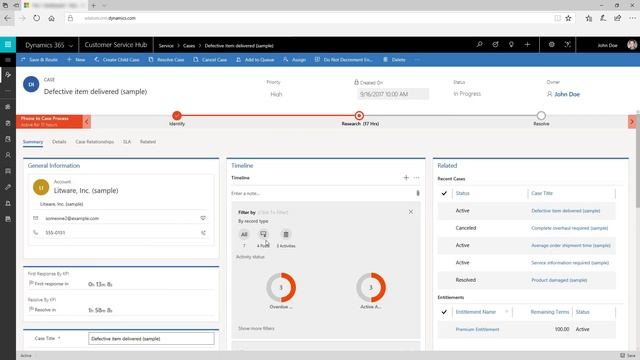
Task: Open Average order shipment time (sample) case
Action: pos(571,246)
